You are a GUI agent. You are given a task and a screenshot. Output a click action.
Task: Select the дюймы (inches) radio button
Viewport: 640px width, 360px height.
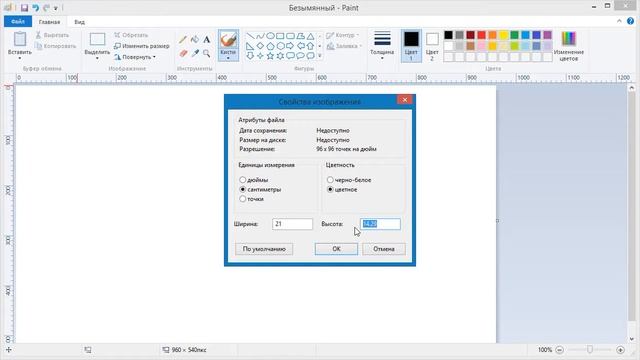coord(242,180)
